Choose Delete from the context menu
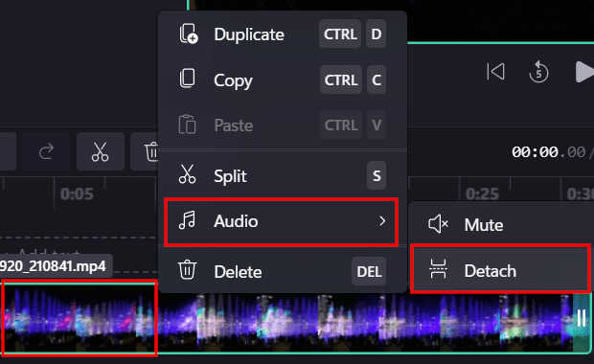The height and width of the screenshot is (364, 594). tap(283, 271)
